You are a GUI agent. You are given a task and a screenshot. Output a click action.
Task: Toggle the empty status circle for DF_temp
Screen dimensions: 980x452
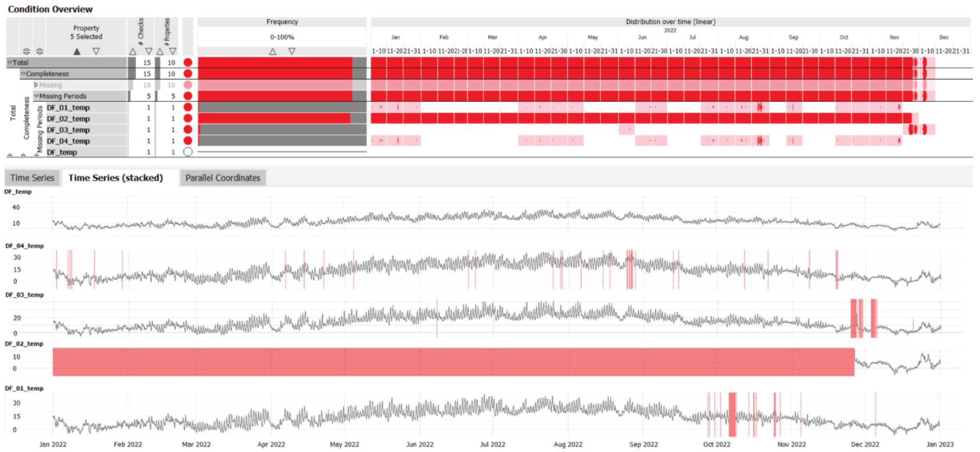(x=188, y=152)
